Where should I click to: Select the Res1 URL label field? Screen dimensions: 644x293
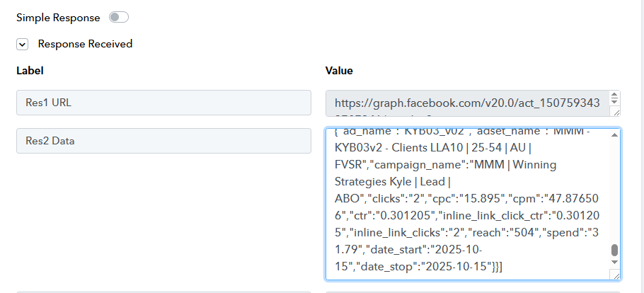pyautogui.click(x=163, y=103)
